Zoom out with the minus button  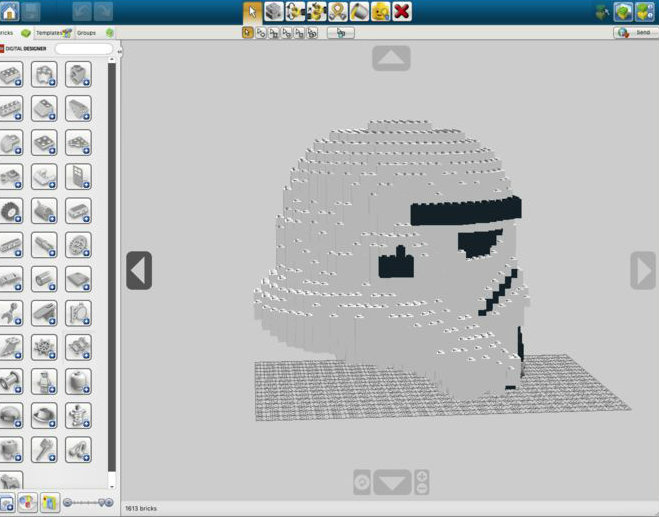(x=422, y=488)
